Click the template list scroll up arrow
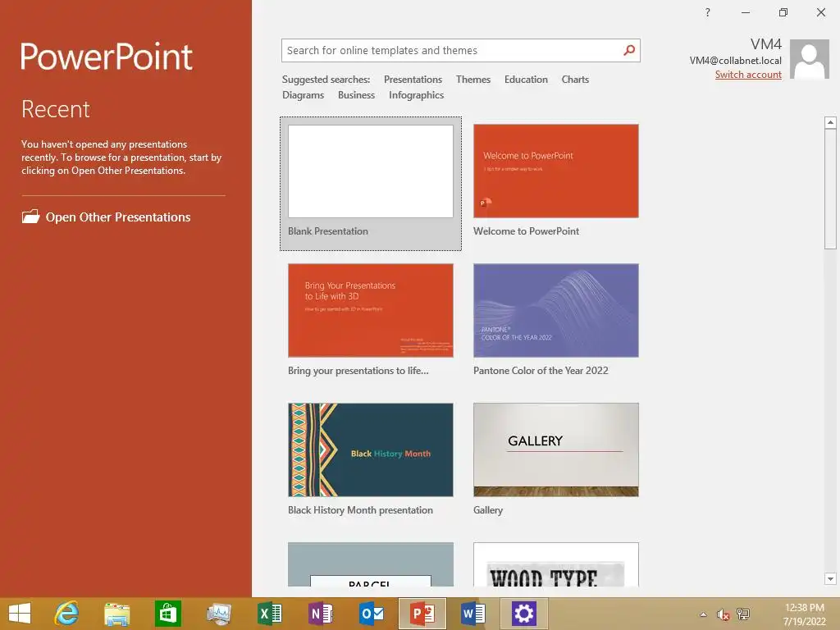 830,123
